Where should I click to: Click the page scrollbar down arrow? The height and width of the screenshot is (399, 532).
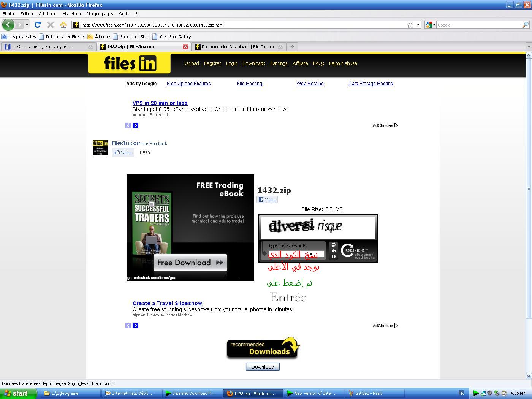529,376
